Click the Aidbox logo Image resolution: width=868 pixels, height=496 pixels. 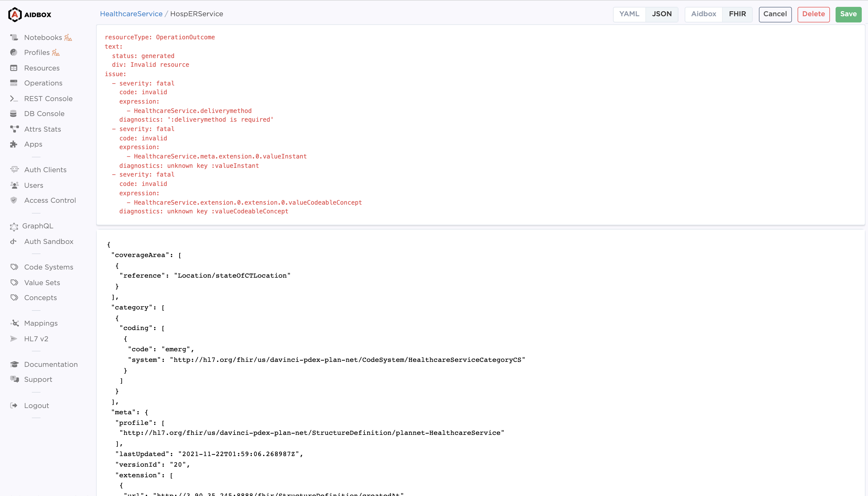pyautogui.click(x=29, y=14)
